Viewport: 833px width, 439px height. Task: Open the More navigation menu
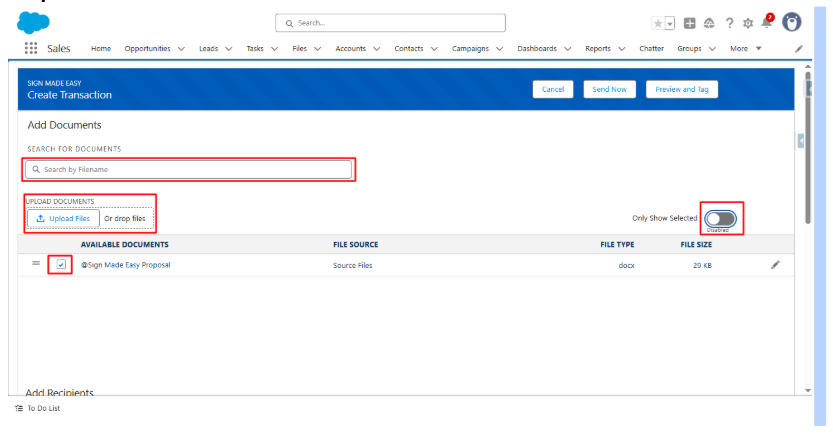[x=745, y=48]
